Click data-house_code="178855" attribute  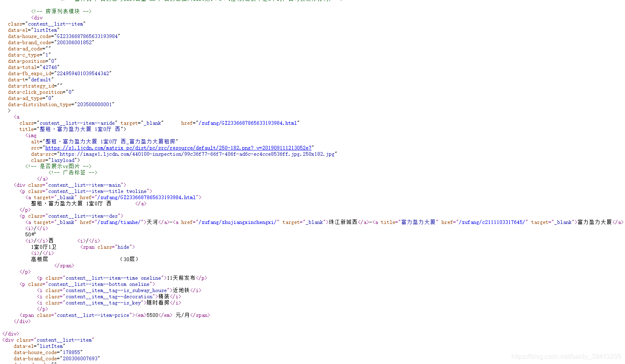(48, 352)
